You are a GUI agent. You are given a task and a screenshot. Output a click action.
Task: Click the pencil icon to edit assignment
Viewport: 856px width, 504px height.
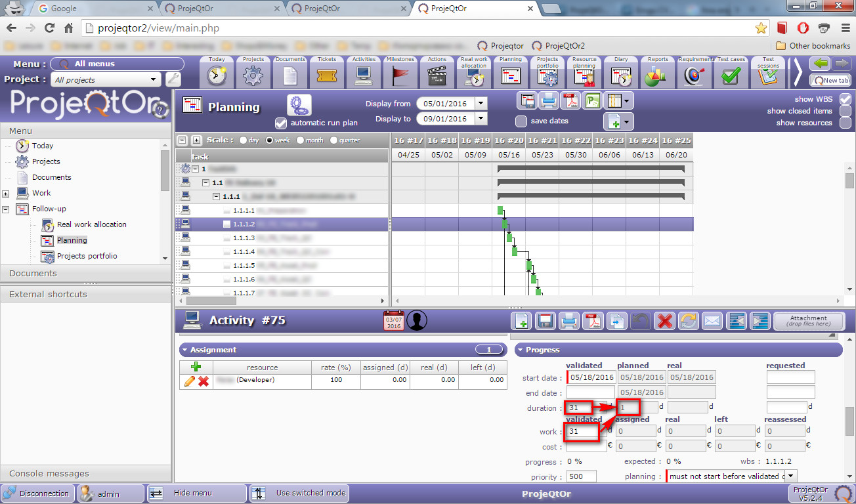coord(190,381)
